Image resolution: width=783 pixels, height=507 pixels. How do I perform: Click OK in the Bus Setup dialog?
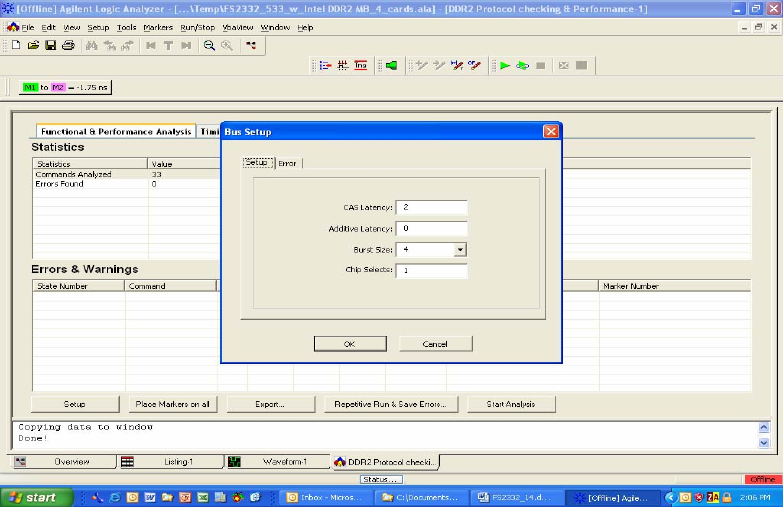tap(349, 344)
